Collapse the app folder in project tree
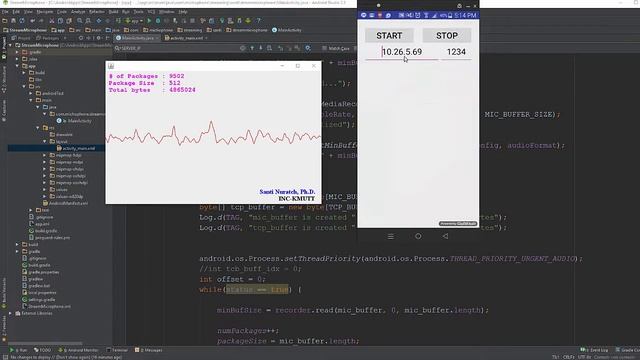 tap(17, 66)
